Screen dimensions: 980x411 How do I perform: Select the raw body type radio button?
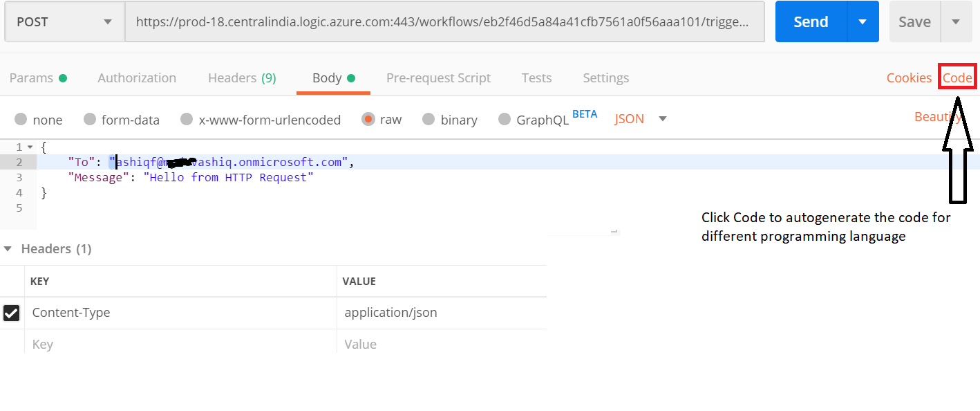point(368,118)
